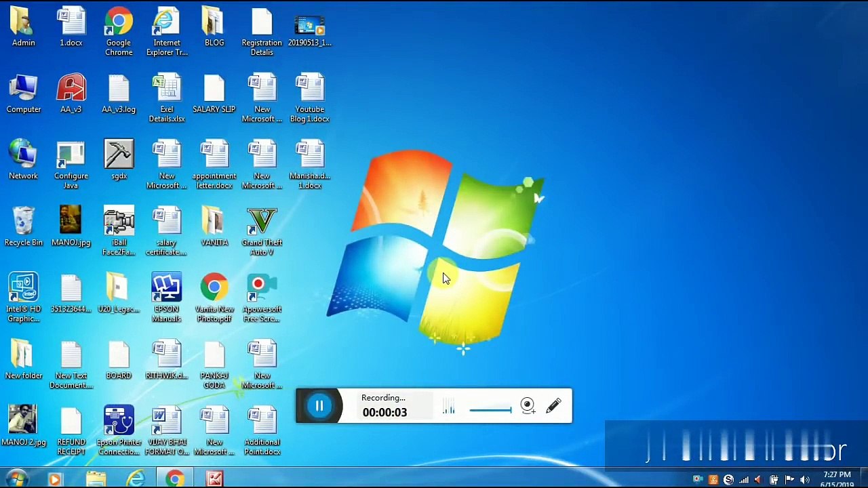
Task: Select the Vanita New Photo.pdf file
Action: click(214, 298)
